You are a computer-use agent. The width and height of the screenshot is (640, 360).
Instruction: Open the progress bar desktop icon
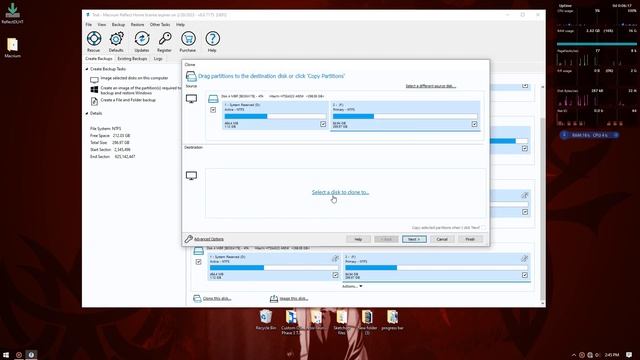tap(392, 320)
